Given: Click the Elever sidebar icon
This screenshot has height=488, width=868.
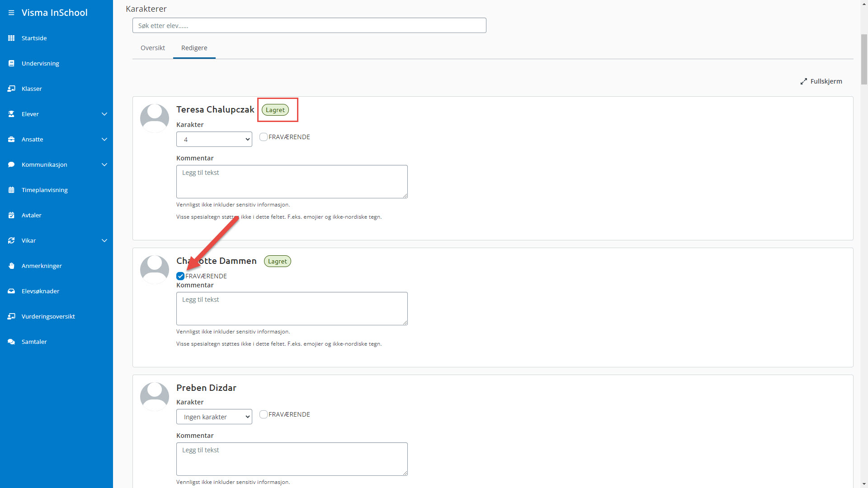Looking at the screenshot, I should click(x=11, y=114).
